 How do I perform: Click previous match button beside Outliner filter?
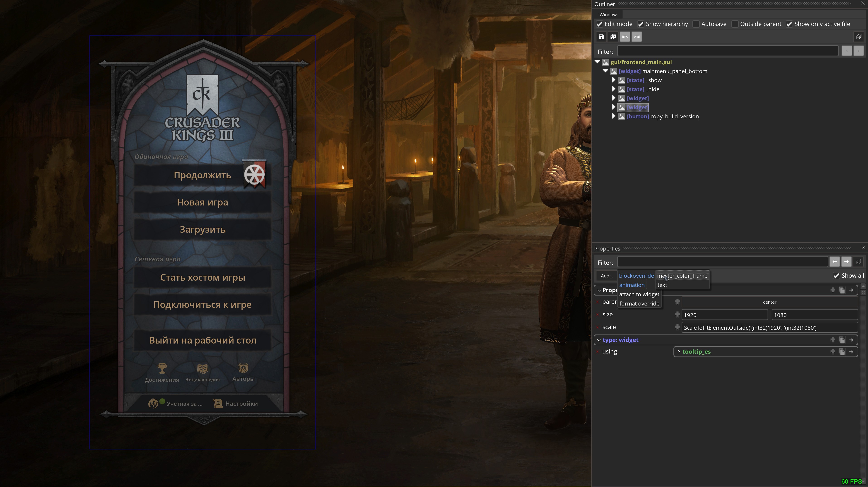(846, 51)
